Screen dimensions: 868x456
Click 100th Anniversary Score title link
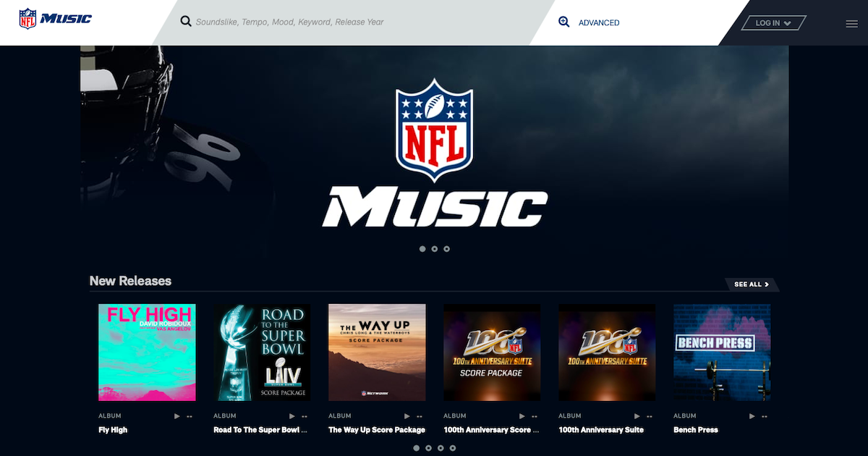click(491, 430)
